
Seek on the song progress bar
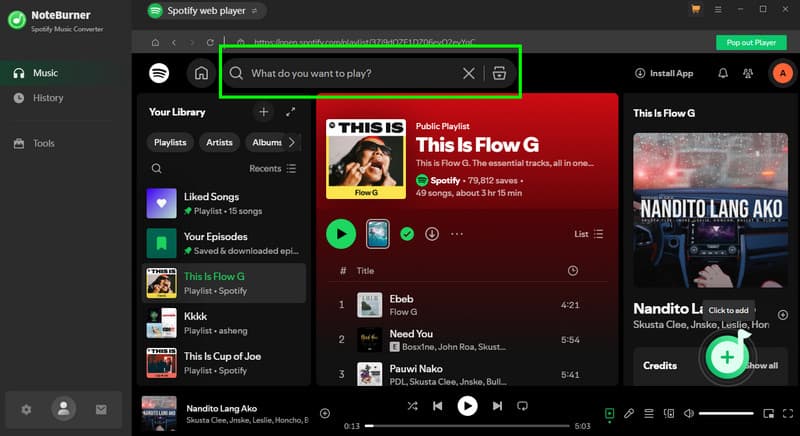coord(467,426)
